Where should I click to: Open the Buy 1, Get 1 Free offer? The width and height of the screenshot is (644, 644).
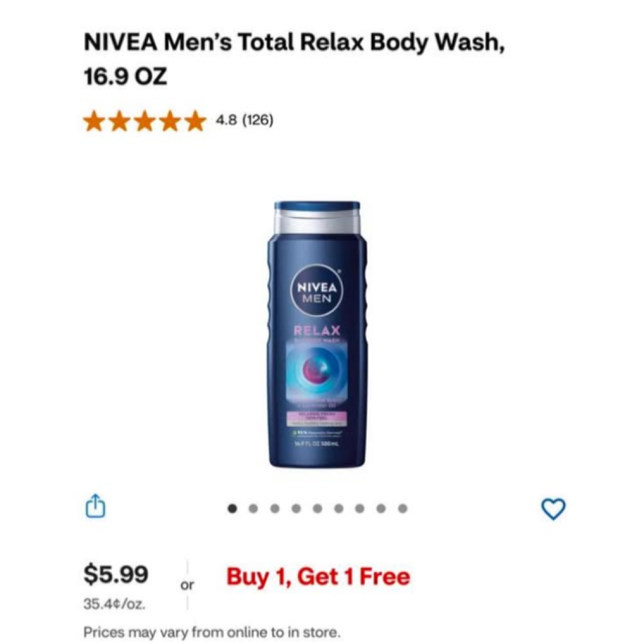[x=318, y=576]
